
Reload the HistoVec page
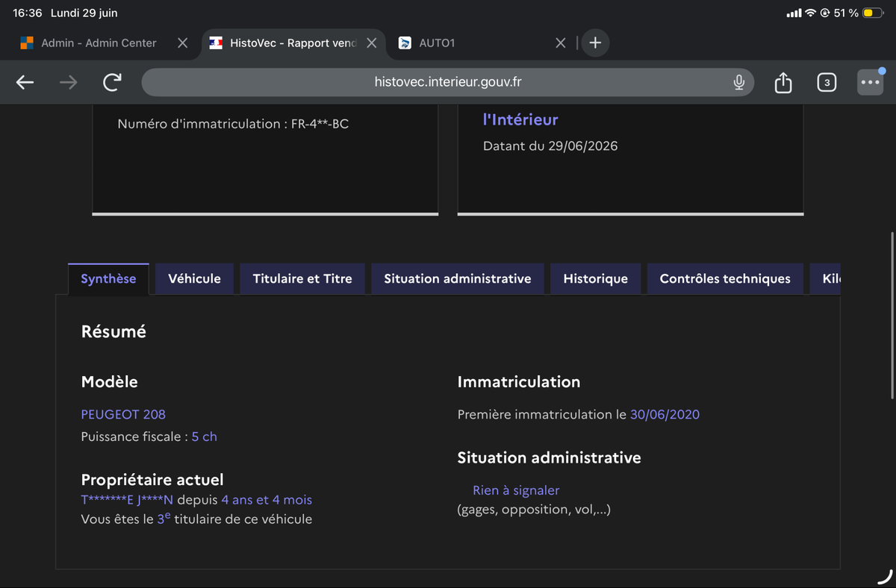[112, 82]
